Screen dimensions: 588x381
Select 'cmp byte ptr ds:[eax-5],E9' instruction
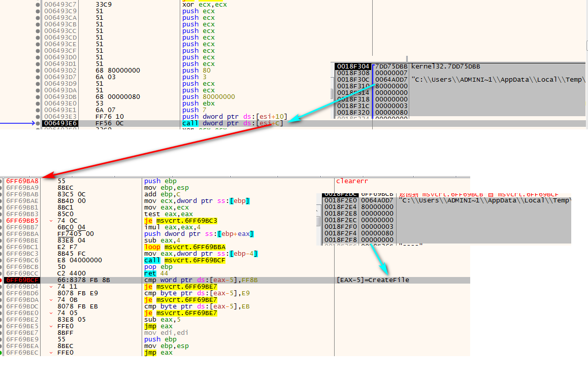(x=197, y=293)
